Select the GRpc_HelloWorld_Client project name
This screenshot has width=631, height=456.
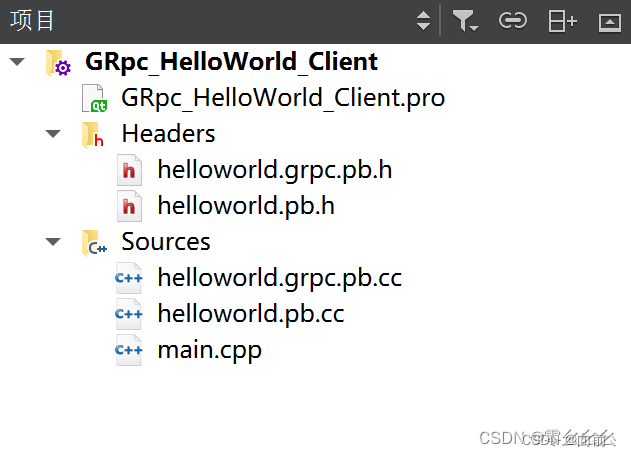231,62
